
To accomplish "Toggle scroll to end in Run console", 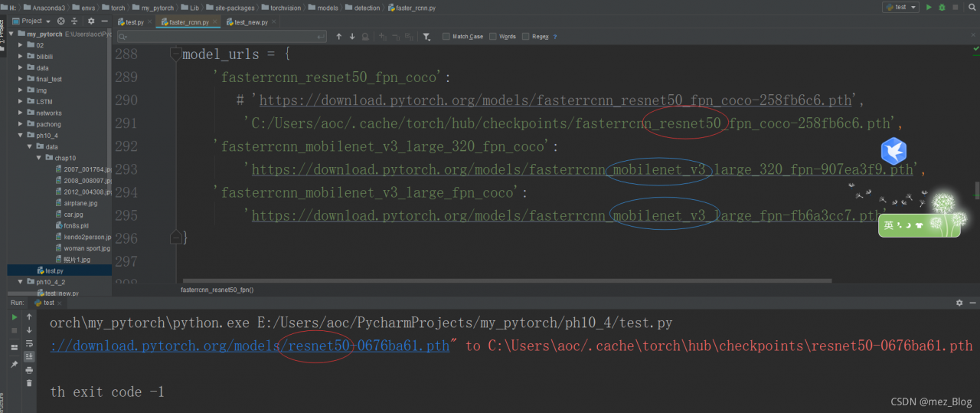I will point(29,356).
